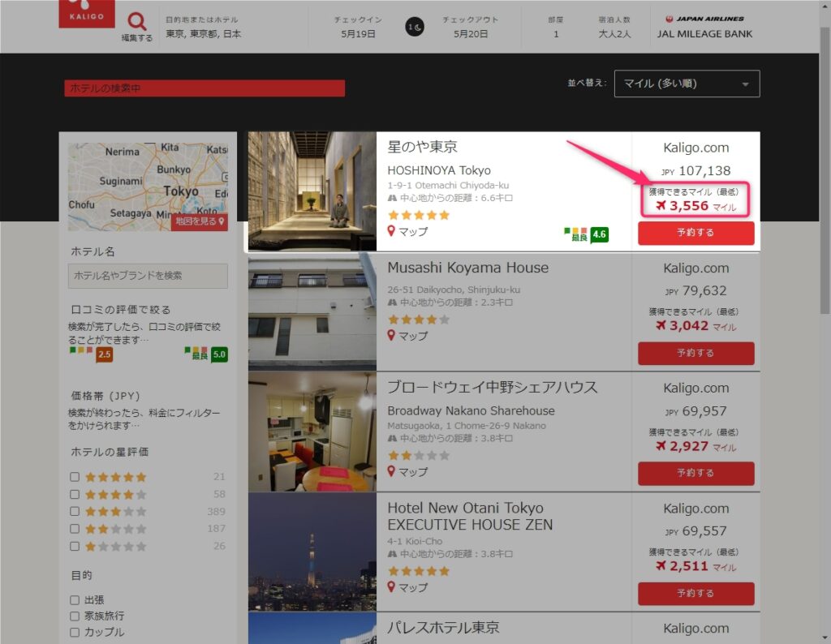This screenshot has width=831, height=644.
Task: Check the five-star hotel filter
Action: 75,477
